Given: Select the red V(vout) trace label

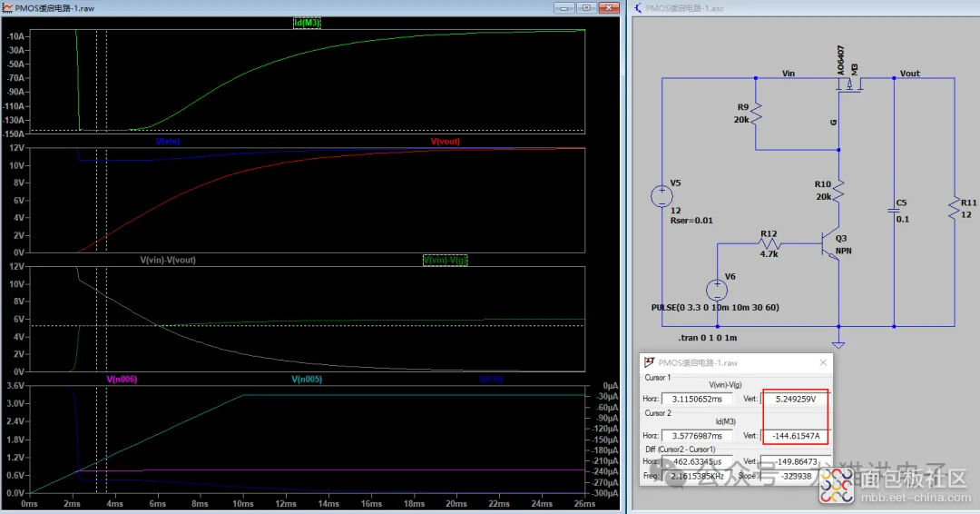Looking at the screenshot, I should 445,142.
